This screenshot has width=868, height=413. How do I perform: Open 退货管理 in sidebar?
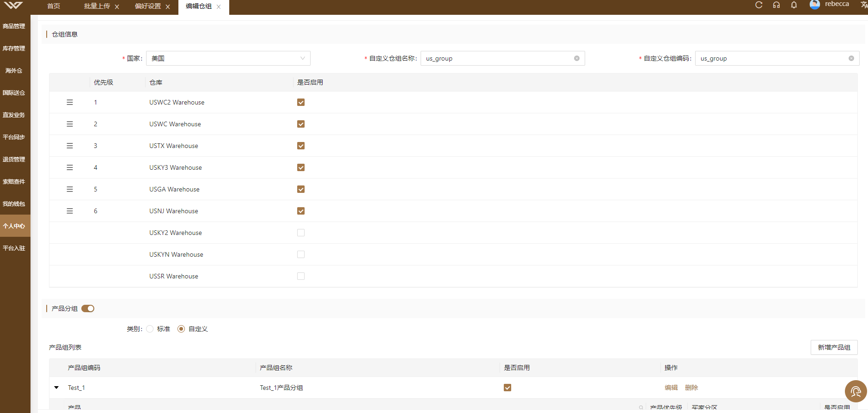coord(14,160)
